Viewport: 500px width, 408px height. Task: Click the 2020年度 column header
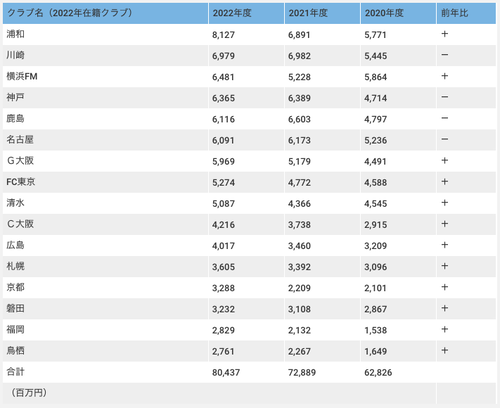(x=398, y=13)
